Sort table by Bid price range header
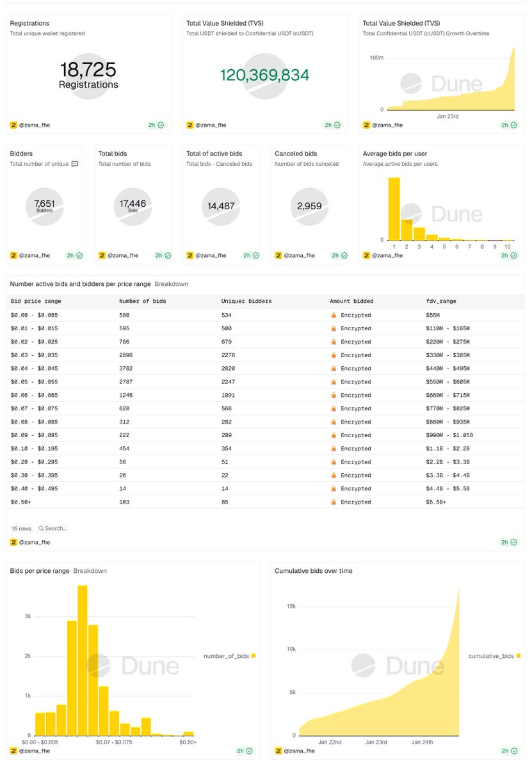Viewport: 532px width, 768px height. click(x=36, y=301)
